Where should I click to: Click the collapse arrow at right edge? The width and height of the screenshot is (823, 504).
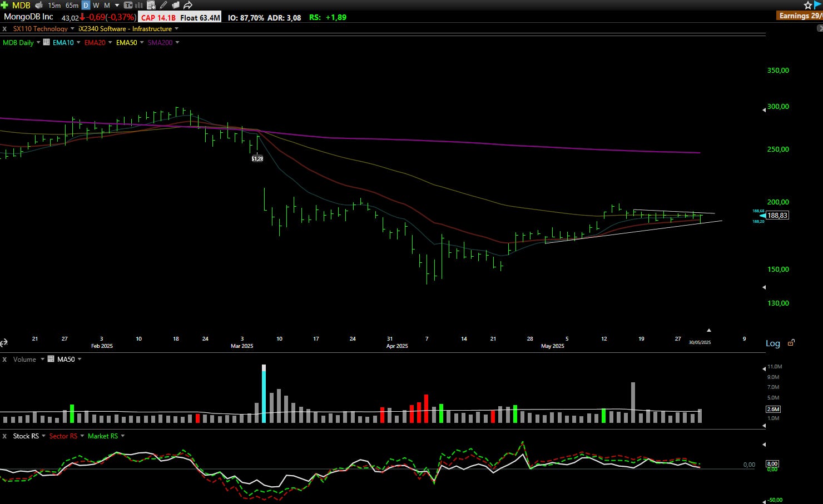point(820,28)
